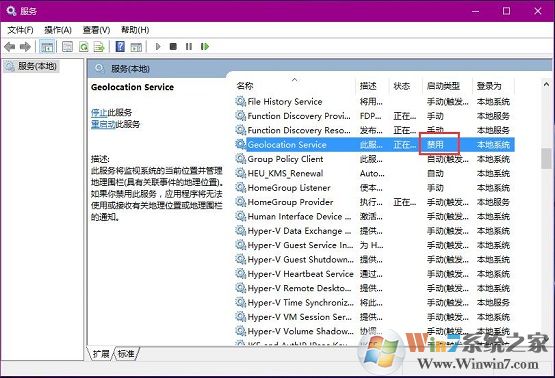Screen dimensions: 555x378
Task: Select Hyper-V Remote Deskto... row
Action: click(x=374, y=288)
